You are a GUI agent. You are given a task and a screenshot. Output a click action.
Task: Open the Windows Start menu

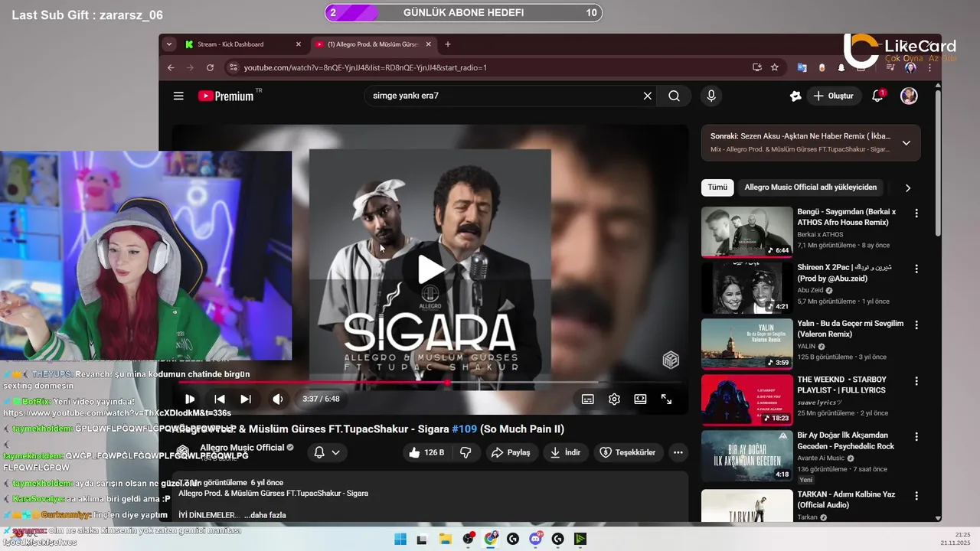click(x=400, y=540)
